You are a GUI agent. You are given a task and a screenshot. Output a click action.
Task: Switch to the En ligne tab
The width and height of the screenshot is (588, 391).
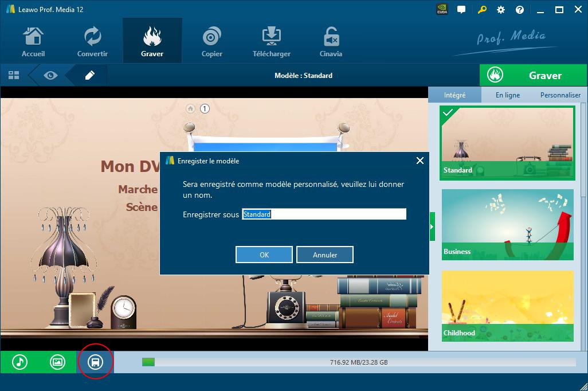point(507,95)
